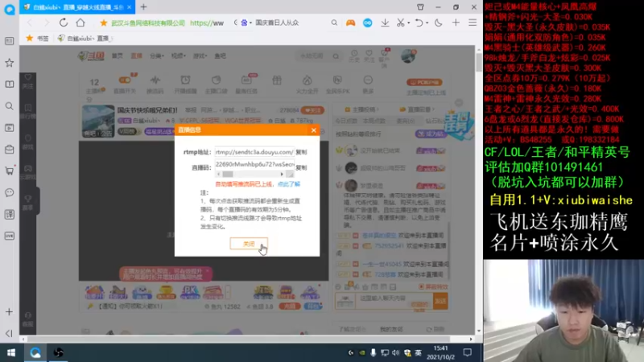
Task: Click favorites star in browser sidebar
Action: [x=10, y=63]
